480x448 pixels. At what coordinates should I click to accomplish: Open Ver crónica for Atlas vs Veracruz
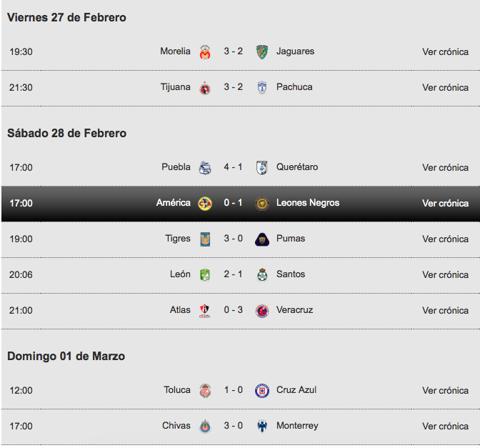445,311
